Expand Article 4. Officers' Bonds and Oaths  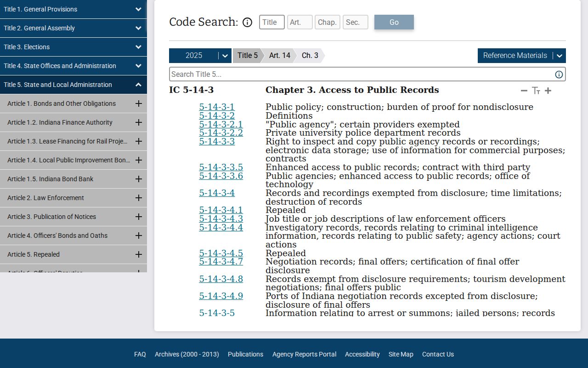(138, 236)
